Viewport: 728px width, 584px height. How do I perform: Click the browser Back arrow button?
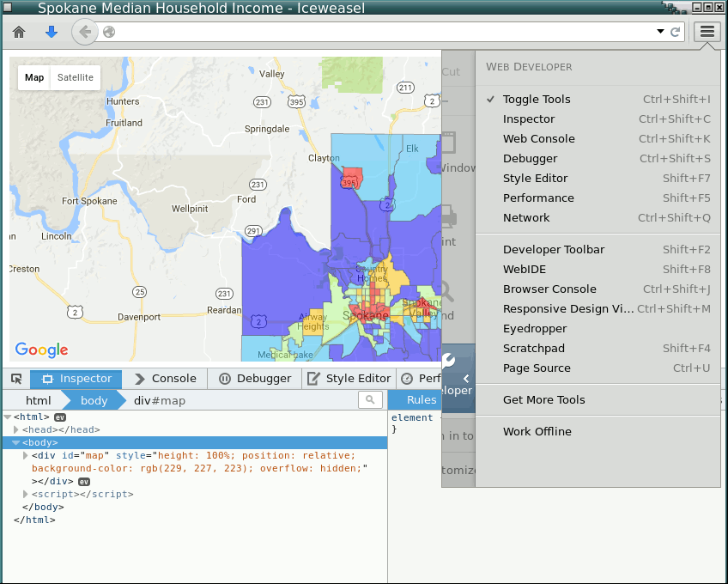83,33
